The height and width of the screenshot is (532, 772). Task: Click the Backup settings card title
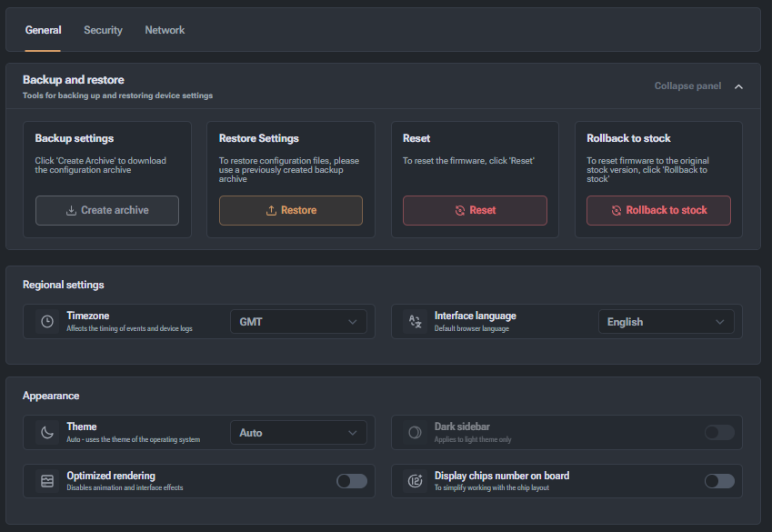[x=74, y=138]
